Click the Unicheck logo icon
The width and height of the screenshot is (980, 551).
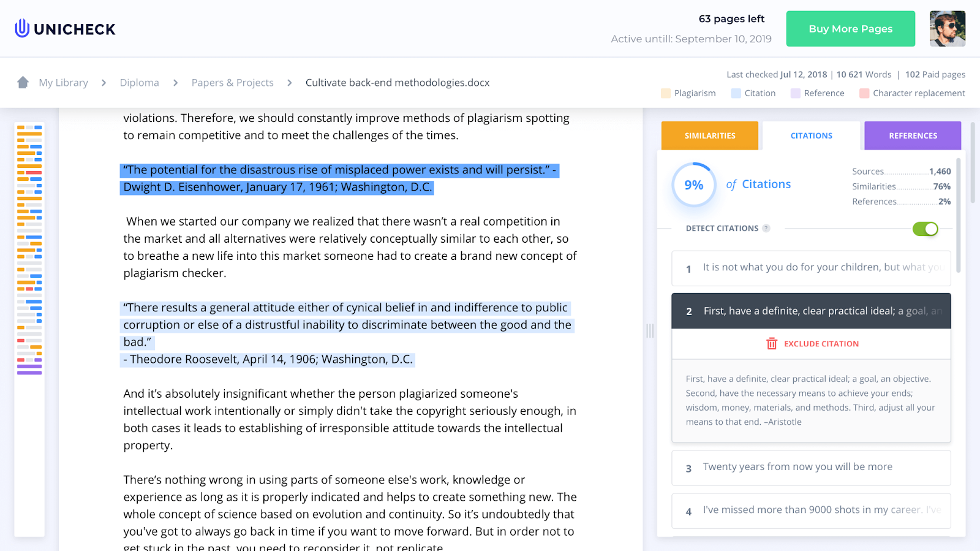[x=22, y=28]
